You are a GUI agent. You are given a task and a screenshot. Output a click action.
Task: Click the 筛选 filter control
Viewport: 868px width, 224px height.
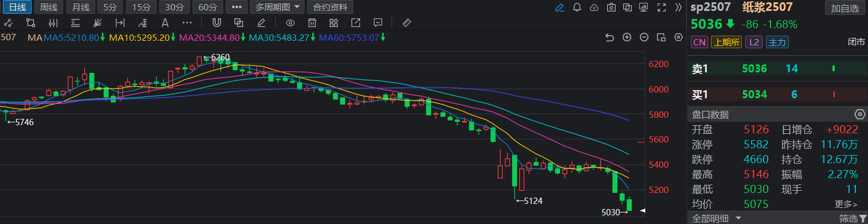(853, 218)
